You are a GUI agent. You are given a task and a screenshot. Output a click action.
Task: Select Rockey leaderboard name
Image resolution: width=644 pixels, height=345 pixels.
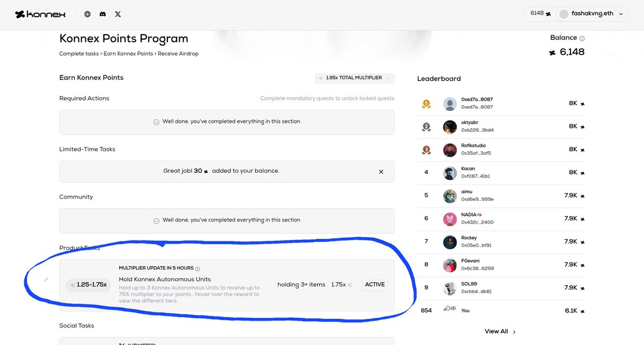point(469,238)
